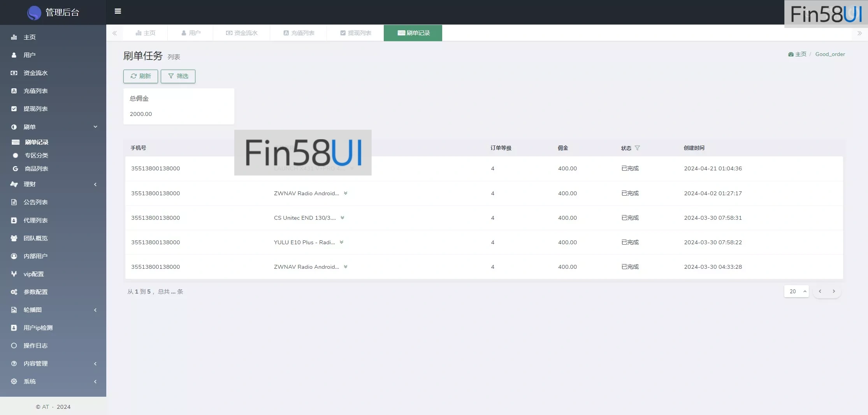
Task: Open vip配置 in the sidebar
Action: (x=33, y=274)
